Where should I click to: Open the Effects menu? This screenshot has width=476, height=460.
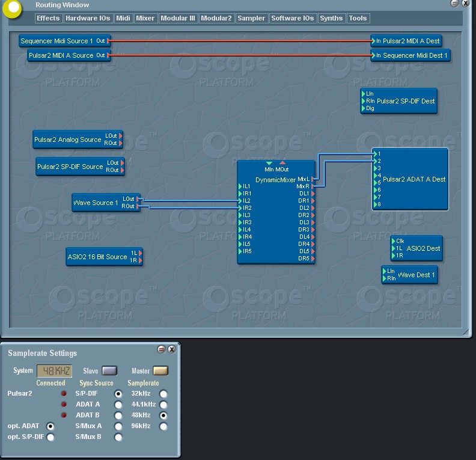coord(48,18)
